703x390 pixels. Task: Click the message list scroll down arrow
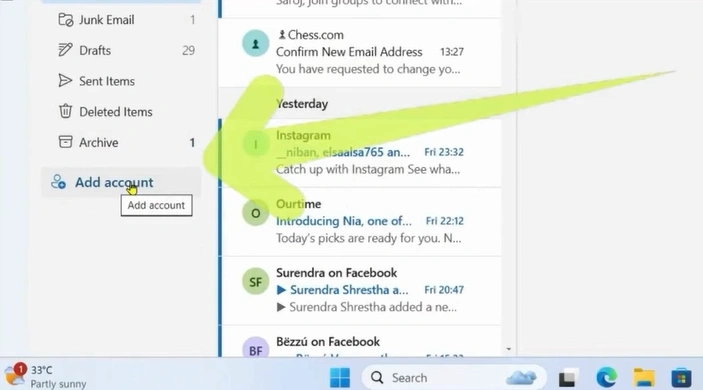tap(508, 349)
